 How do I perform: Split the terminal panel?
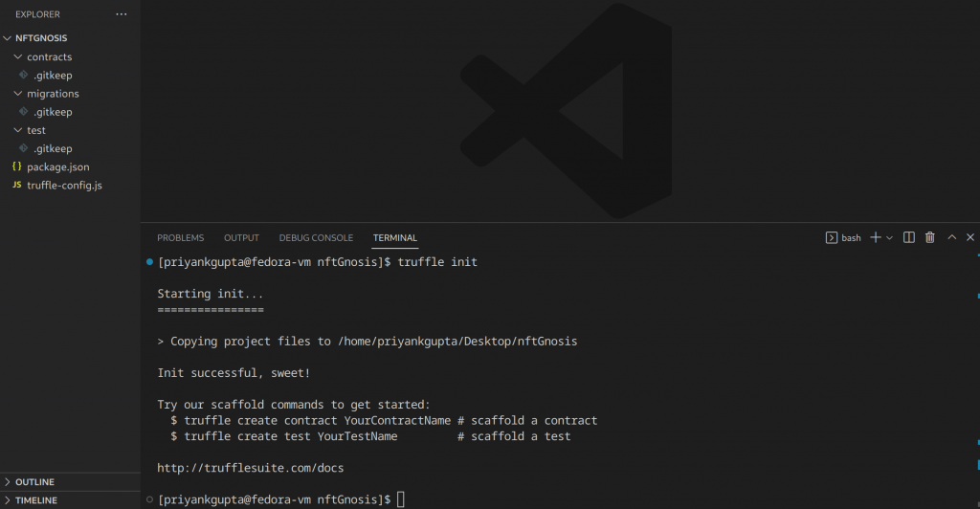point(909,237)
